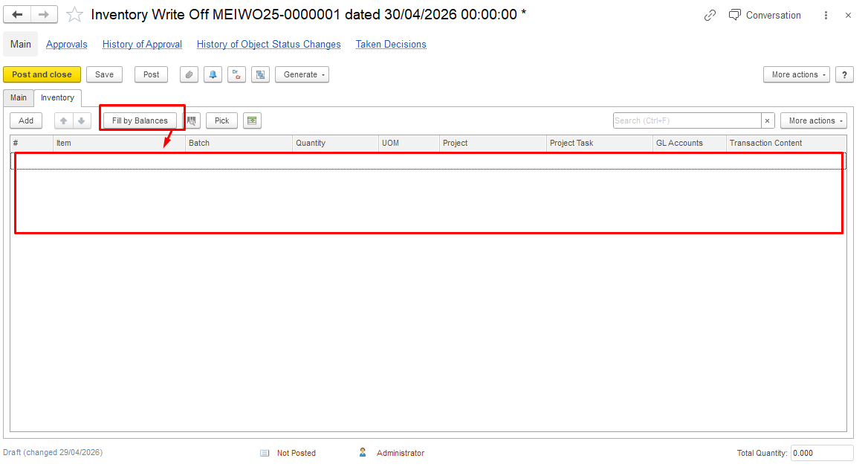Click the Search (Ctrl+F) field
Screen dimensions: 868x470
[x=687, y=120]
